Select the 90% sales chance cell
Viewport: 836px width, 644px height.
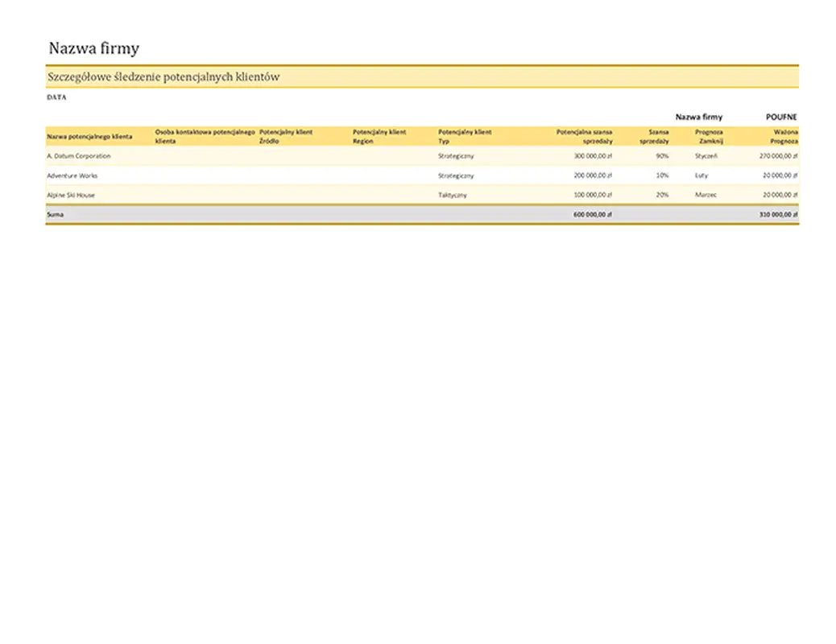(661, 156)
